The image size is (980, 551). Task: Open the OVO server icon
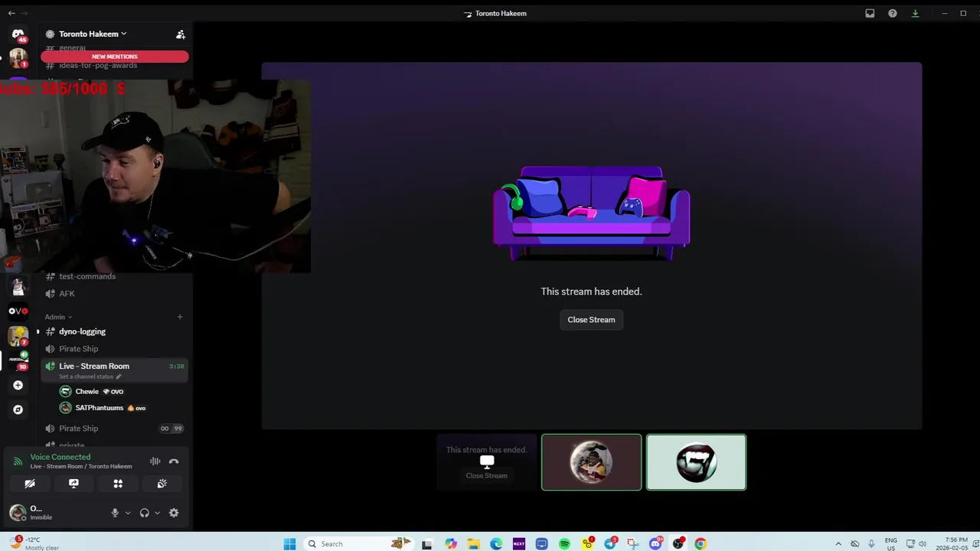click(18, 311)
